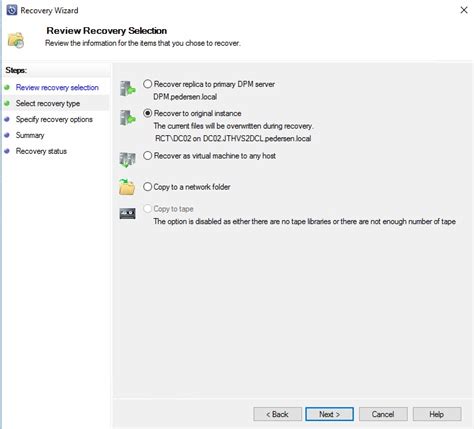474x429 pixels.
Task: Proceed with the Next button
Action: (329, 414)
